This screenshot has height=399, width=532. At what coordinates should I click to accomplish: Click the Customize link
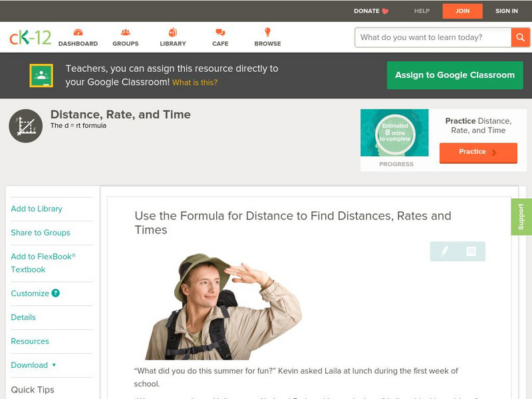pyautogui.click(x=30, y=293)
